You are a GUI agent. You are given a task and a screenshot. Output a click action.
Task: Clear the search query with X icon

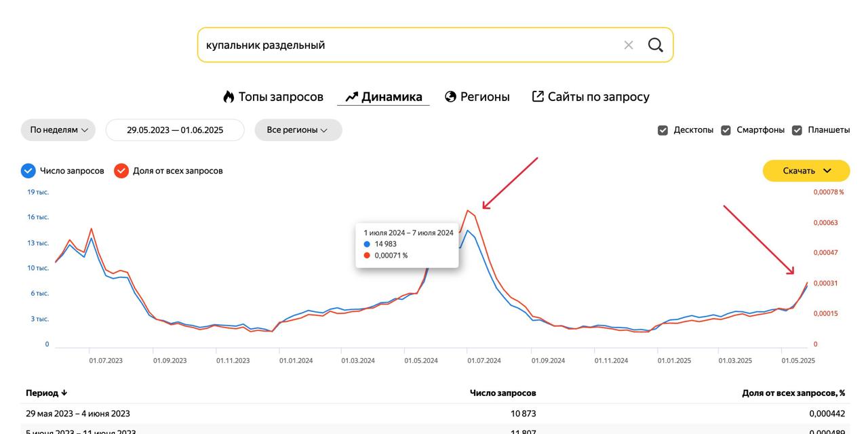[x=629, y=45]
